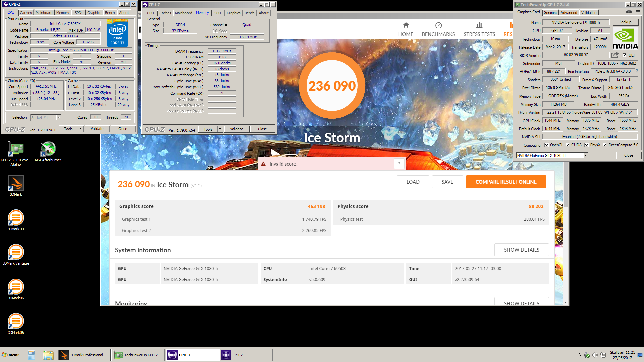Switch to the Bench tab in the Memory CPU-Z window
The image size is (644, 362).
[x=249, y=13]
